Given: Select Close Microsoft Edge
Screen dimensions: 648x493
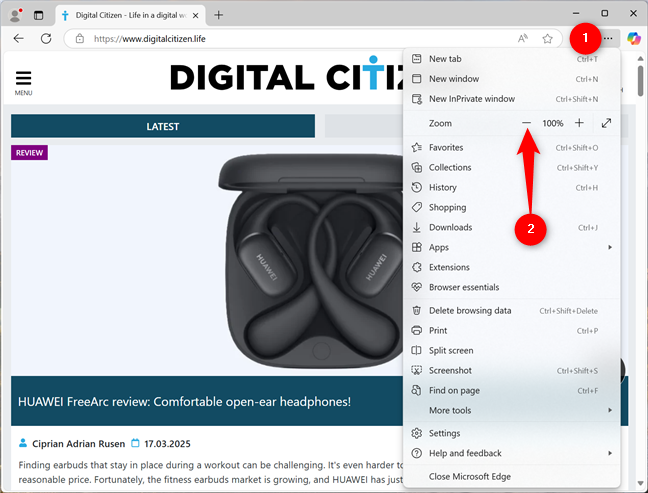Looking at the screenshot, I should (512, 476).
